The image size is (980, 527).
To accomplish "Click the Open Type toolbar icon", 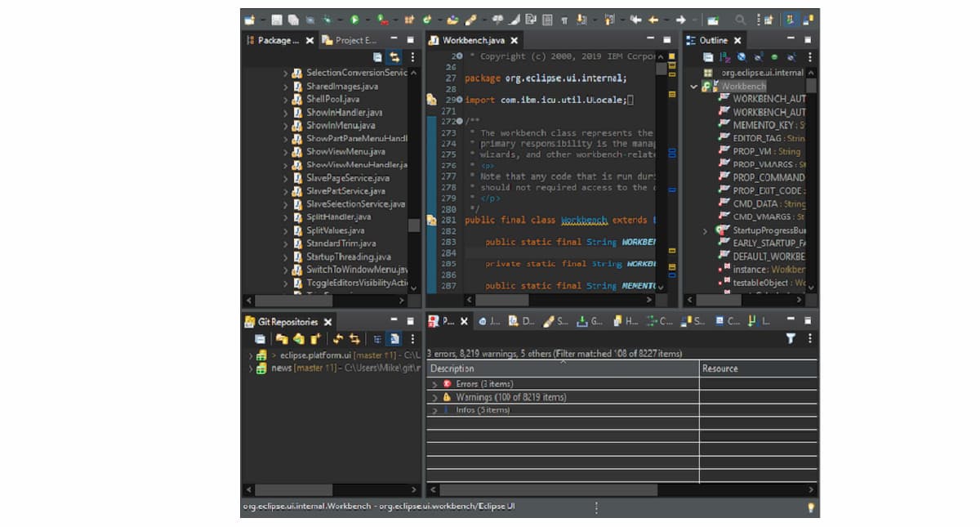I will [452, 20].
